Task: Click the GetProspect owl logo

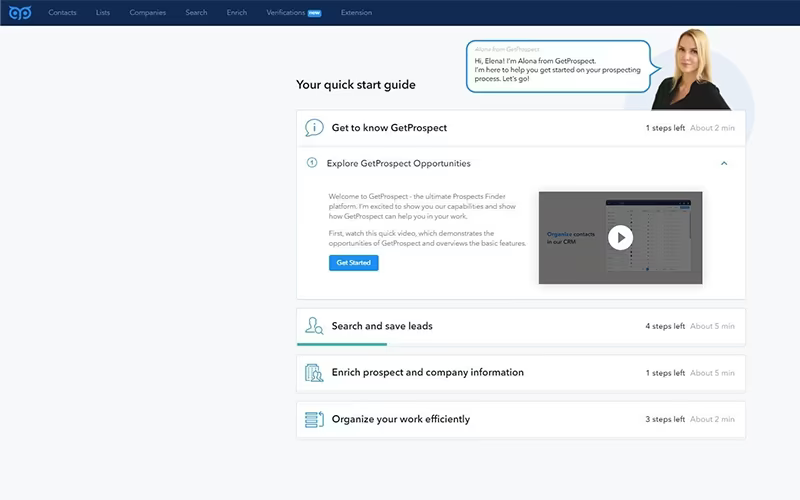Action: pos(20,12)
